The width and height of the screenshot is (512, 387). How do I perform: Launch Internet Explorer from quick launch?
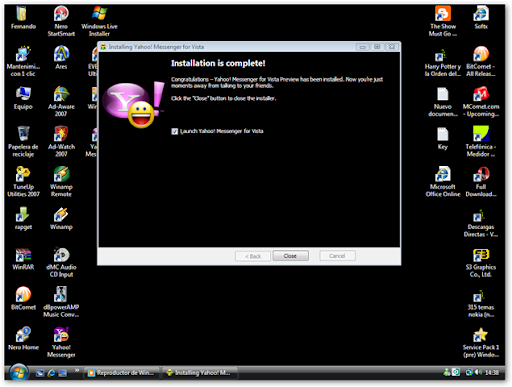click(x=51, y=373)
